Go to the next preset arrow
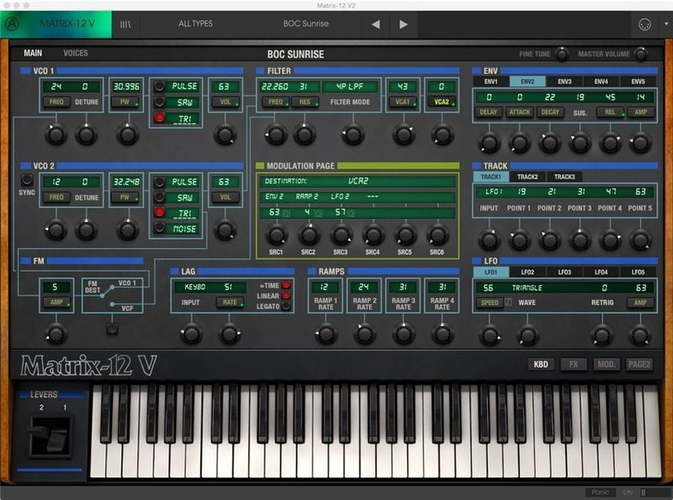 [x=403, y=24]
